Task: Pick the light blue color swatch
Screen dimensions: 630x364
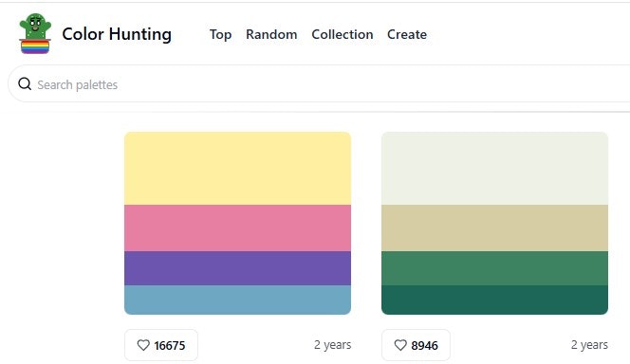Action: pos(237,300)
